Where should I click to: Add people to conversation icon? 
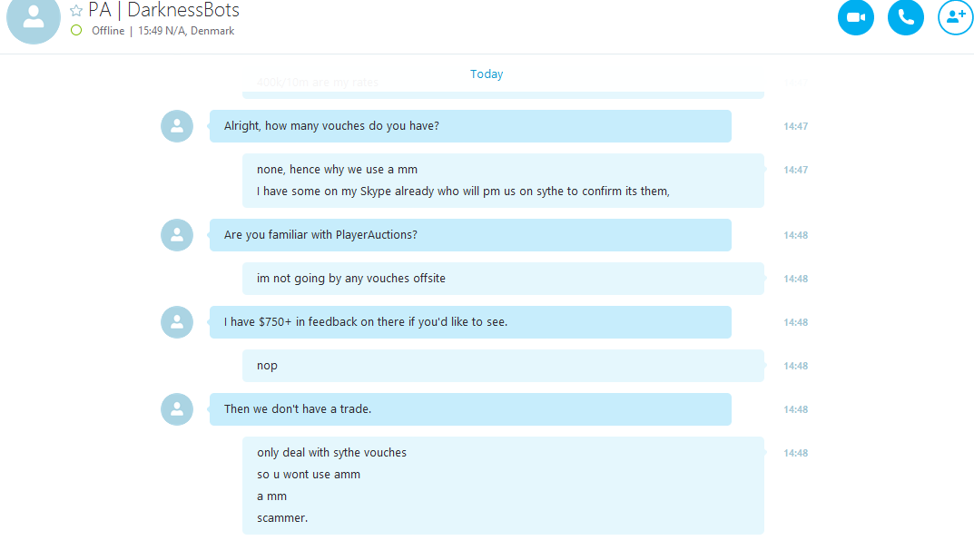pos(955,16)
